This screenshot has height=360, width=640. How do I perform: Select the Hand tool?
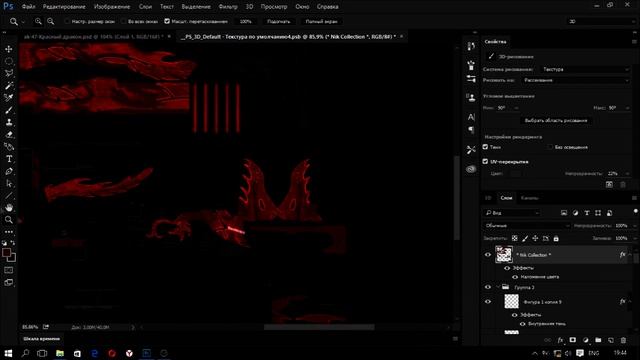point(9,208)
